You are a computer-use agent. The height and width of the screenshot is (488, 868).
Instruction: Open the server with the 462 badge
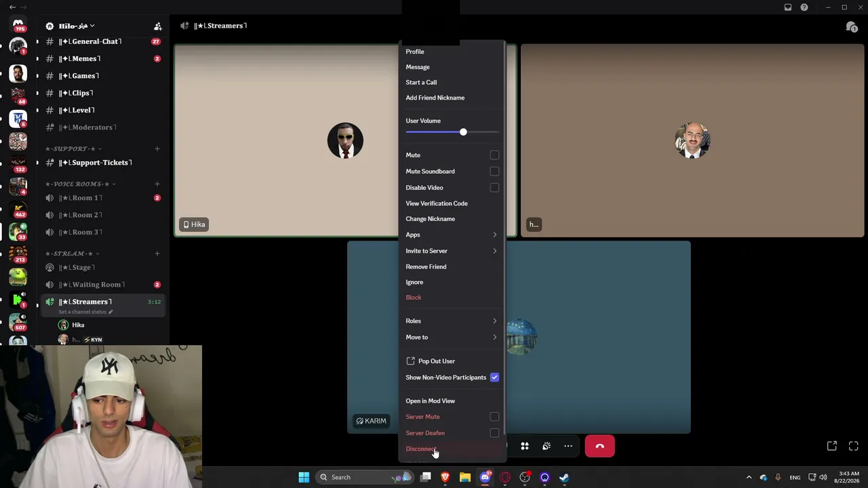(18, 208)
